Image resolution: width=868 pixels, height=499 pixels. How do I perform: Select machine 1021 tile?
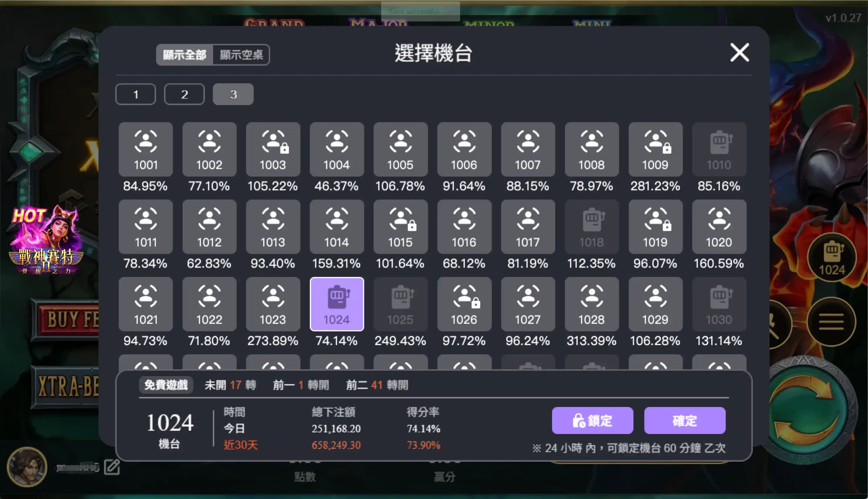click(145, 304)
